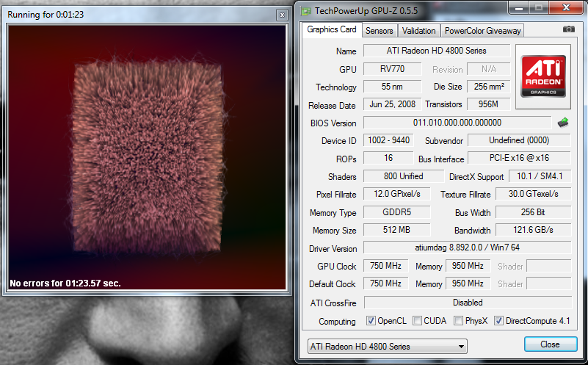Click the 'ATI CrossFire' label
This screenshot has width=588, height=365.
coord(333,303)
